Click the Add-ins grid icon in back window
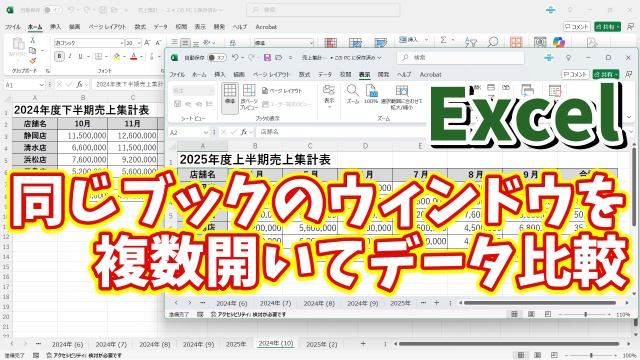The width and height of the screenshot is (640, 360). click(x=516, y=42)
